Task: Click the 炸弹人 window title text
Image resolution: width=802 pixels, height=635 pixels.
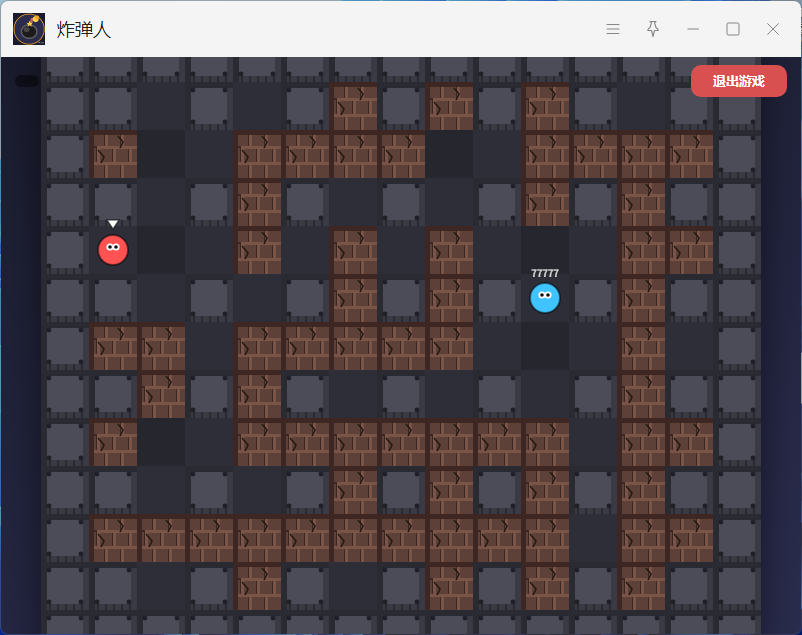Action: click(x=84, y=30)
